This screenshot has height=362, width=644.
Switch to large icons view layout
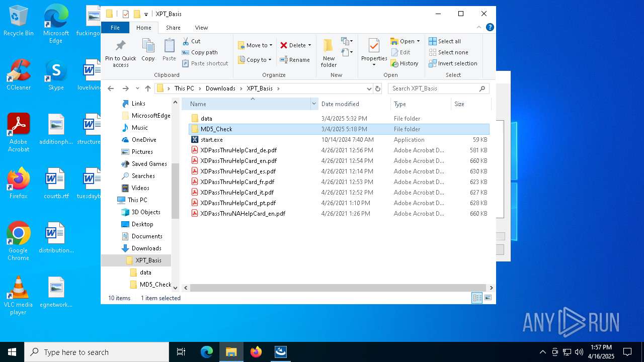coord(488,298)
